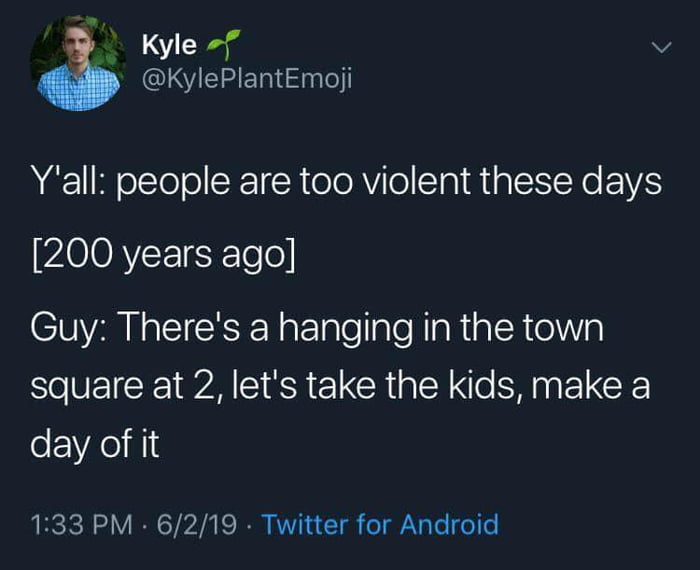
Task: Expand the tweet options chevron
Action: coord(657,48)
